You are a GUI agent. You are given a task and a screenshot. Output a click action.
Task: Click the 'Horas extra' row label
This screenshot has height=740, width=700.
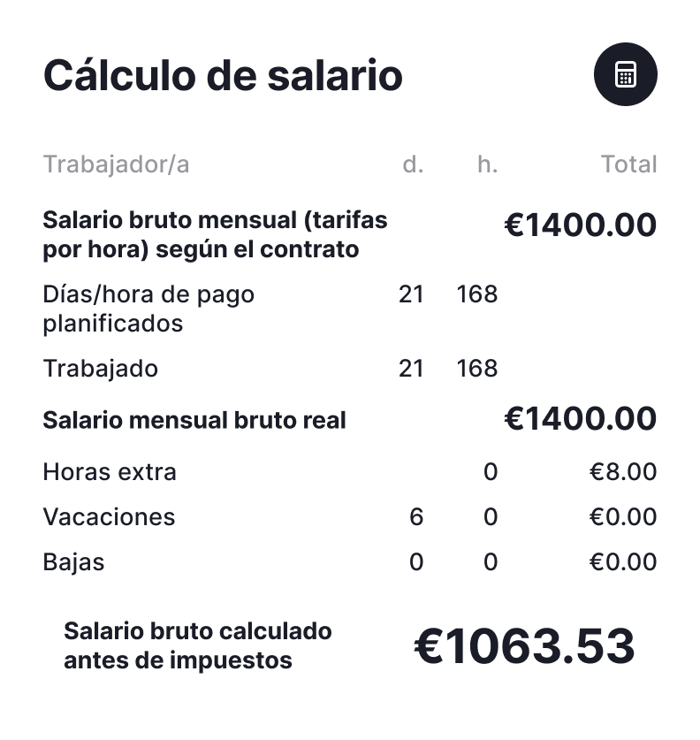[x=110, y=472]
